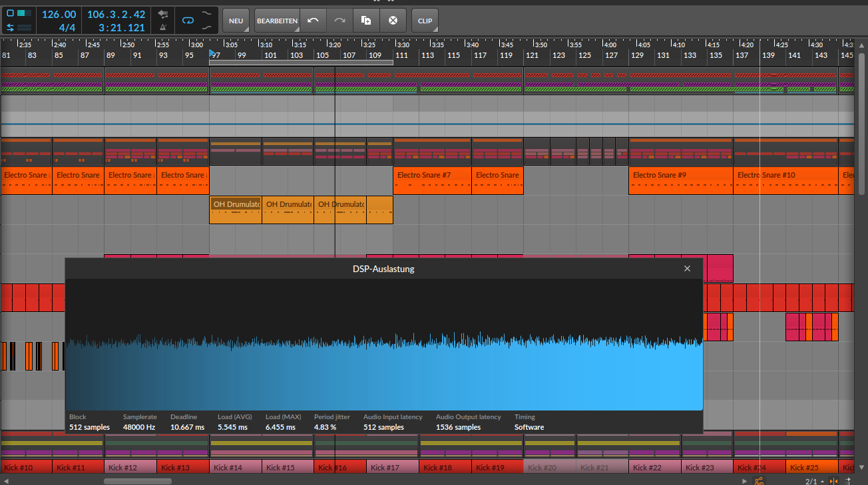Toggle arranger loop button
This screenshot has height=485, width=868.
click(x=188, y=21)
